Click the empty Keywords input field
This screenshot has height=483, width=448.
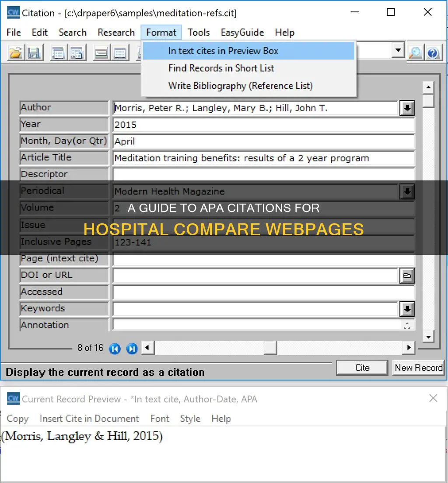coord(255,309)
